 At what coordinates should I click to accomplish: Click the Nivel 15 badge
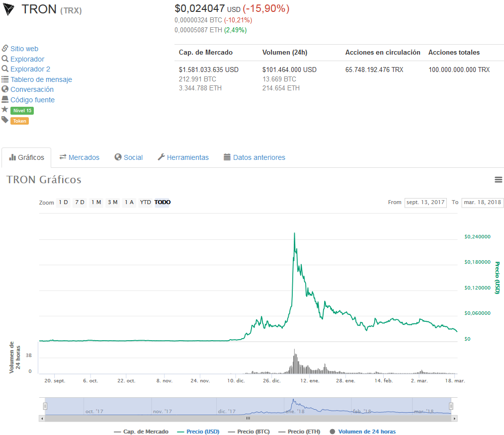(x=22, y=110)
